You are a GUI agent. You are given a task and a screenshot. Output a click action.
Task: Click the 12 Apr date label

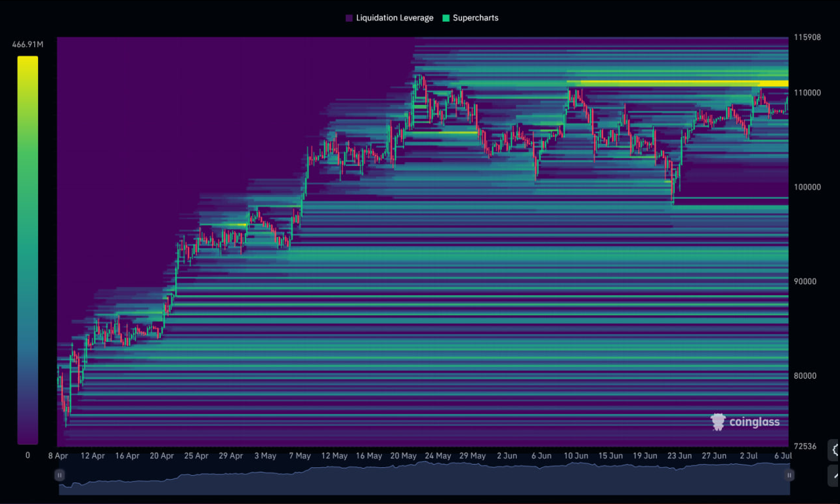[93, 455]
